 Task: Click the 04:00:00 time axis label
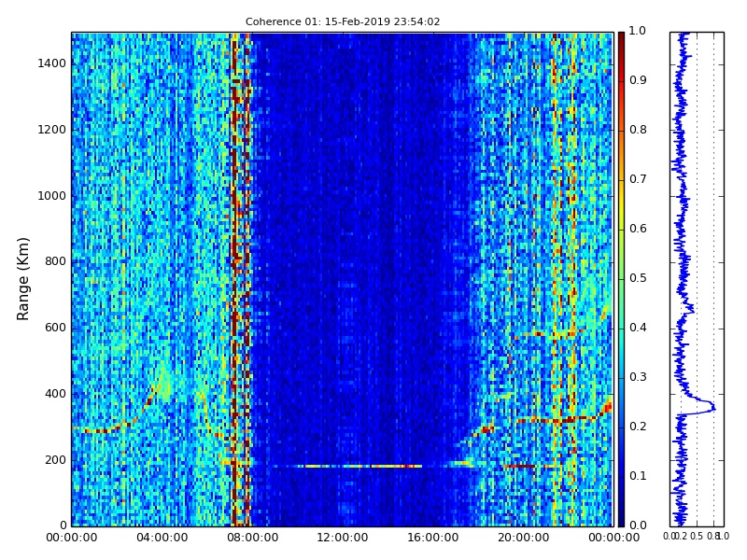tap(162, 538)
